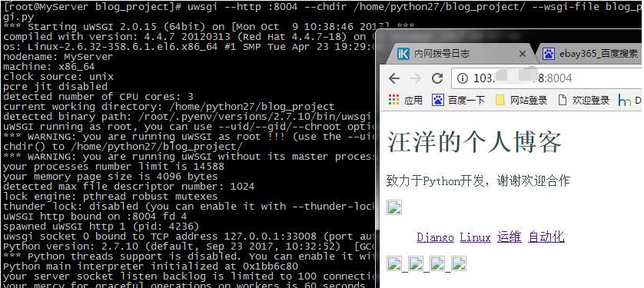Click terminal line 'uWSGI http bound on :8004 fd 4'
This screenshot has height=288, width=644.
(x=95, y=217)
